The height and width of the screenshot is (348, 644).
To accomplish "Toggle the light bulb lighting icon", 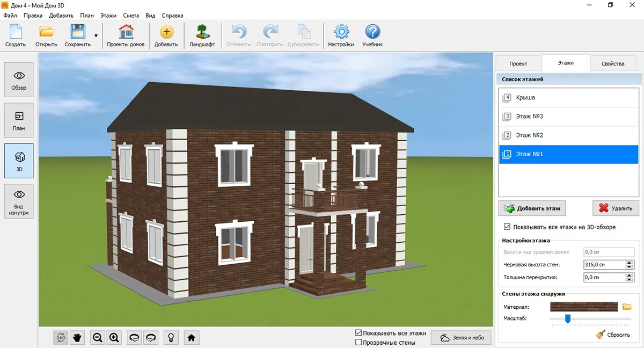I will coord(171,337).
